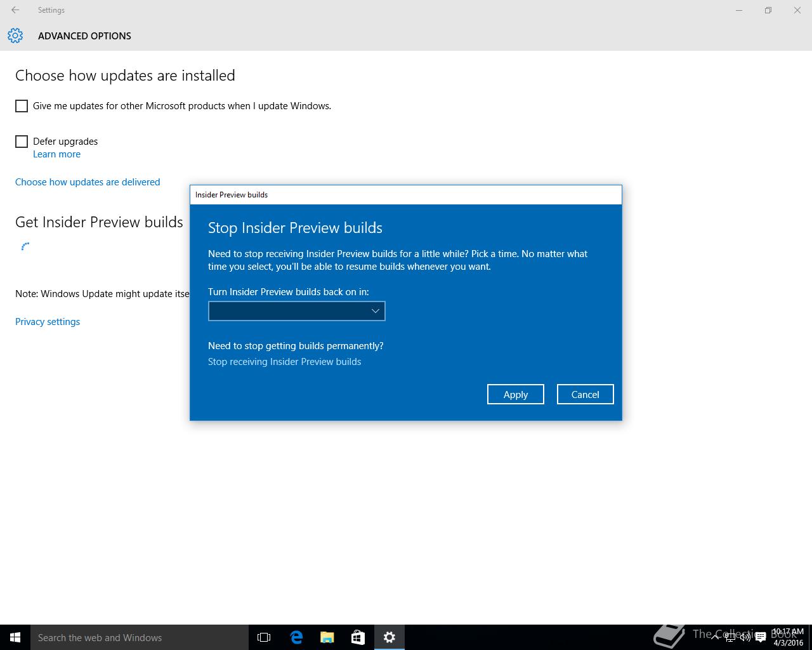Click the ADVANCED OPTIONS page title

tap(84, 36)
